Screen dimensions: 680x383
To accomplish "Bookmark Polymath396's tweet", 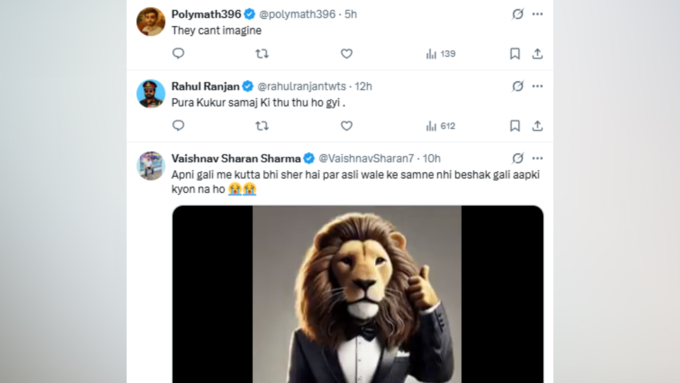I will point(515,54).
